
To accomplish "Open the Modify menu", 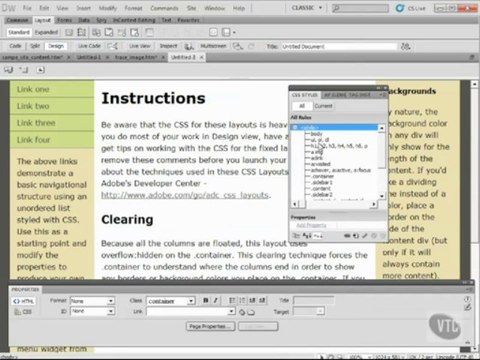I will 108,8.
